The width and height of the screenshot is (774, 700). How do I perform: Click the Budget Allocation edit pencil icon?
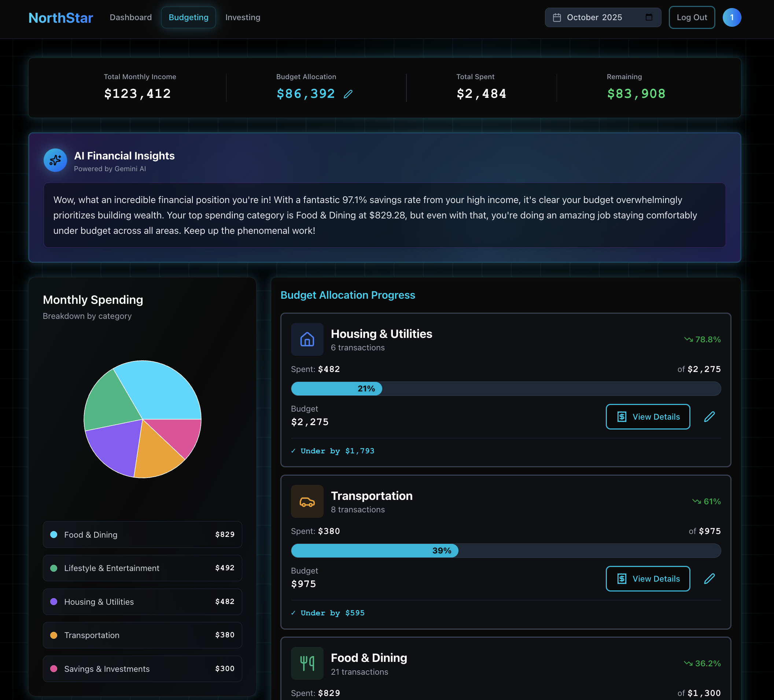[348, 94]
